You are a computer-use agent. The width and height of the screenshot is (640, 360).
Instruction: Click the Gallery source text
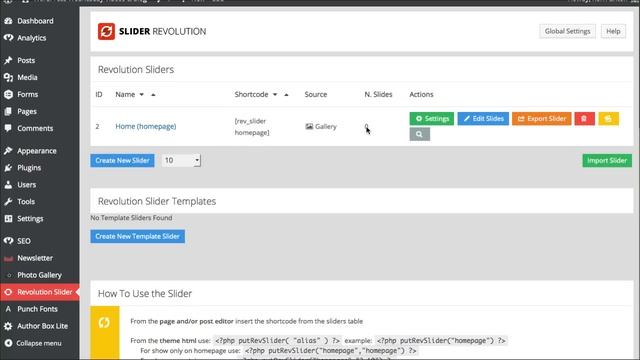point(326,127)
